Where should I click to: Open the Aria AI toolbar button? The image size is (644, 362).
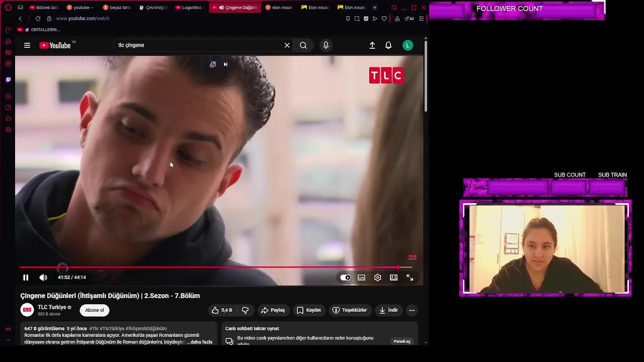pos(409,19)
